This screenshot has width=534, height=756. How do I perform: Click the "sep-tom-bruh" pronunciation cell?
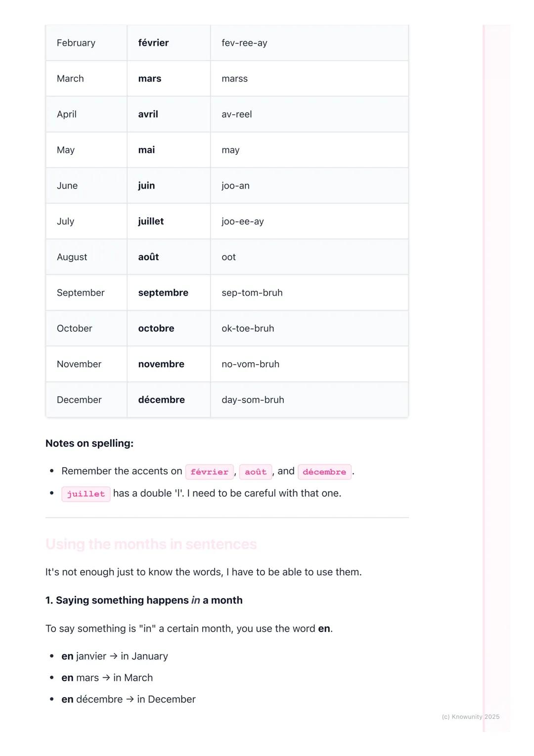252,293
